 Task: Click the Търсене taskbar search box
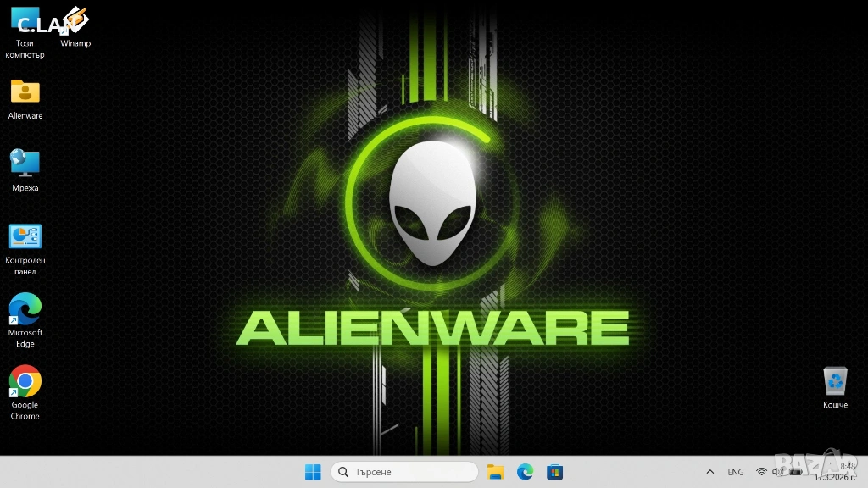(403, 472)
